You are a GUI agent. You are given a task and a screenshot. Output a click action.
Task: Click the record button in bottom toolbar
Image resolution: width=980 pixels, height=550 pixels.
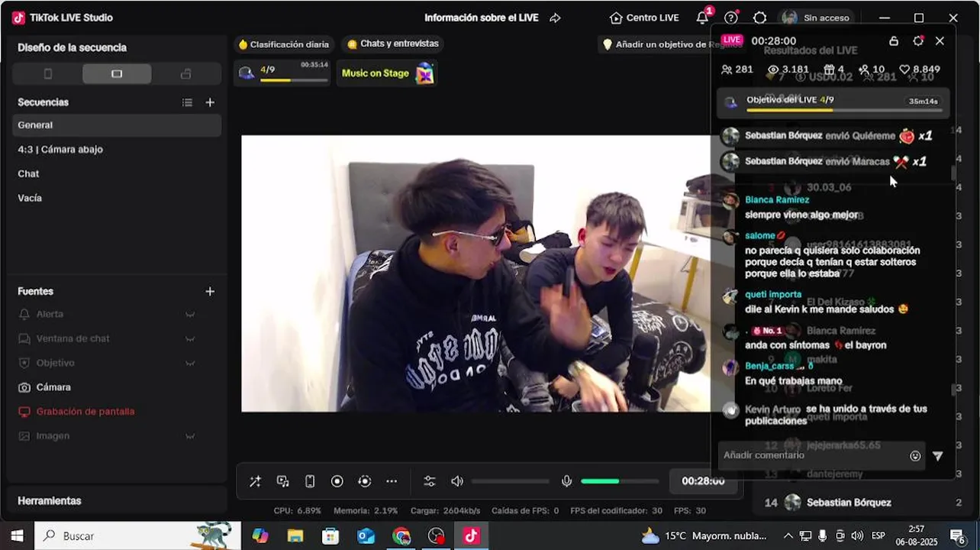[x=337, y=481]
